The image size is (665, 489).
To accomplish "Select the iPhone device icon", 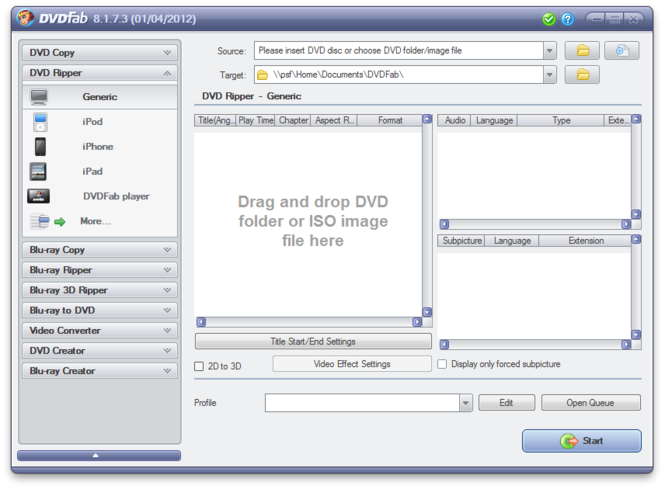I will [40, 147].
